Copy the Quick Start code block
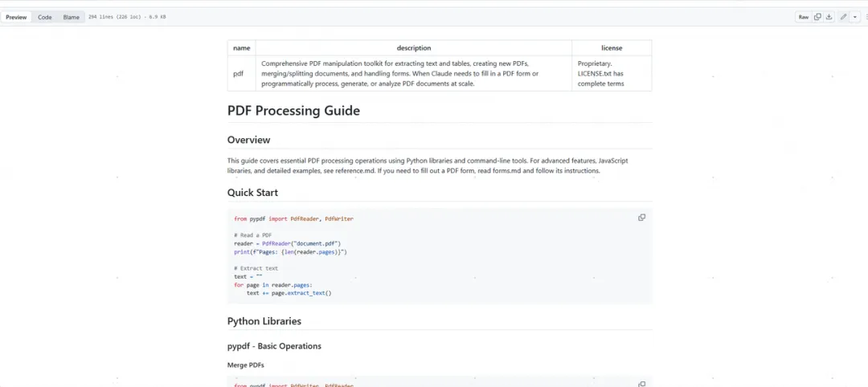The image size is (868, 387). [641, 218]
